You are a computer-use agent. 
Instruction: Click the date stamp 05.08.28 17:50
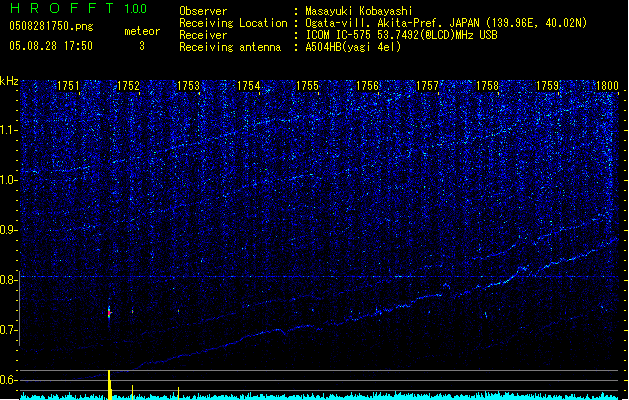click(x=51, y=46)
